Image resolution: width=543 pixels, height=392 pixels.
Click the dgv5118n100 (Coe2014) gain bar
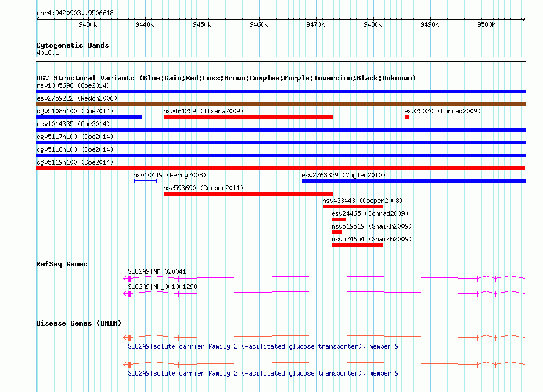coord(281,155)
